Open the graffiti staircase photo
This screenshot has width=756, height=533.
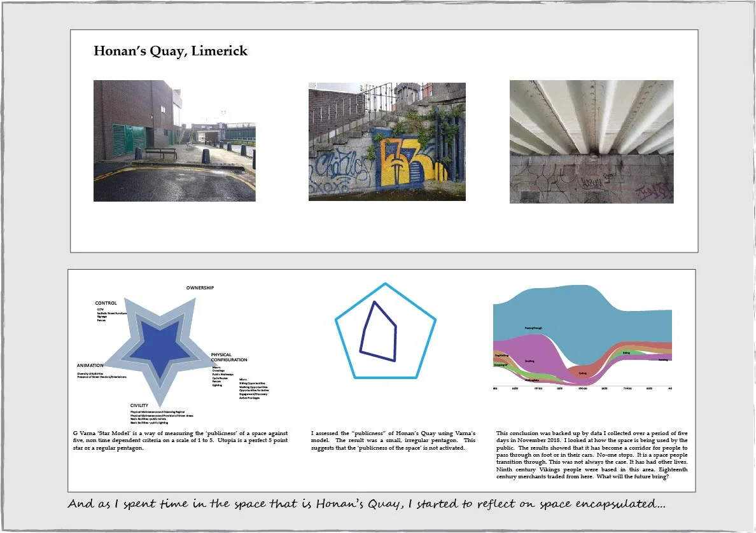click(x=387, y=142)
